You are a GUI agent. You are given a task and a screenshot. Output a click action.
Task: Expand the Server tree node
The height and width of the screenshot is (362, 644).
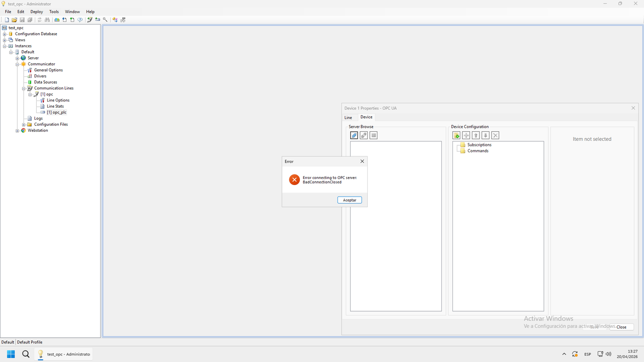17,58
